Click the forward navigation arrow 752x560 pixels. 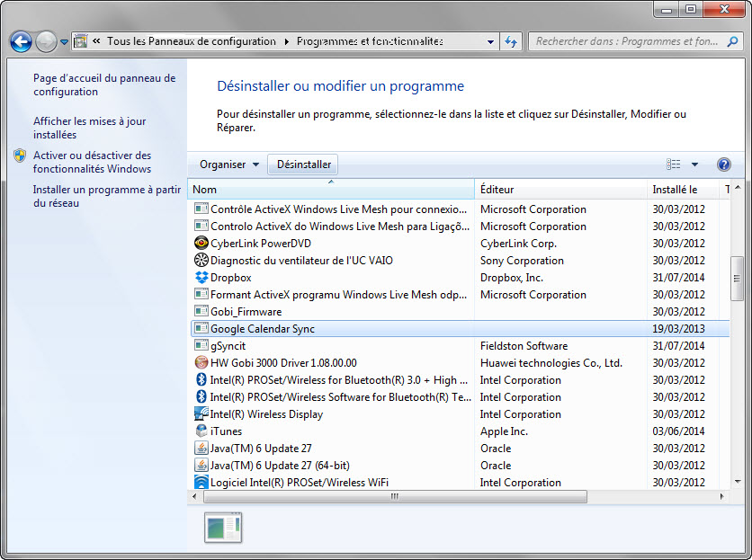pyautogui.click(x=47, y=41)
